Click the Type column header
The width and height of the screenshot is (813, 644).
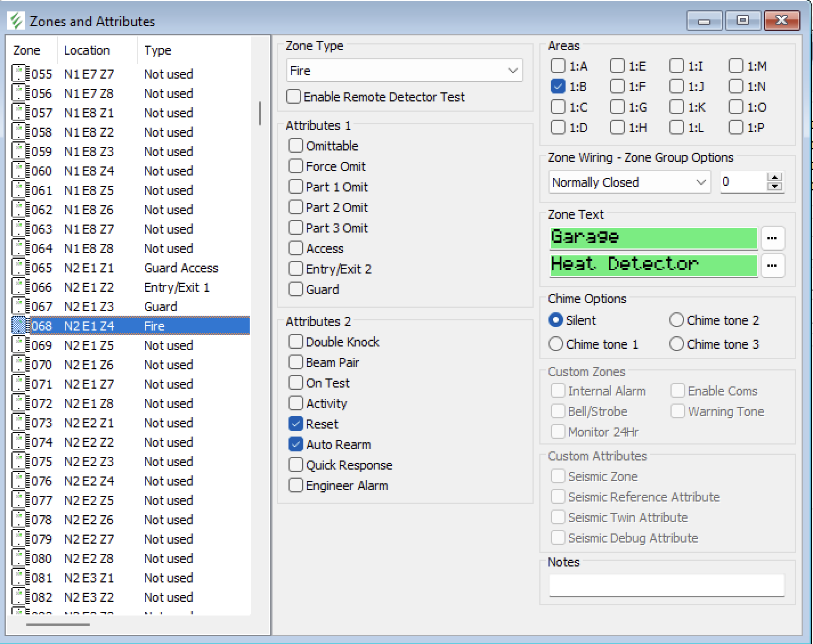(158, 50)
